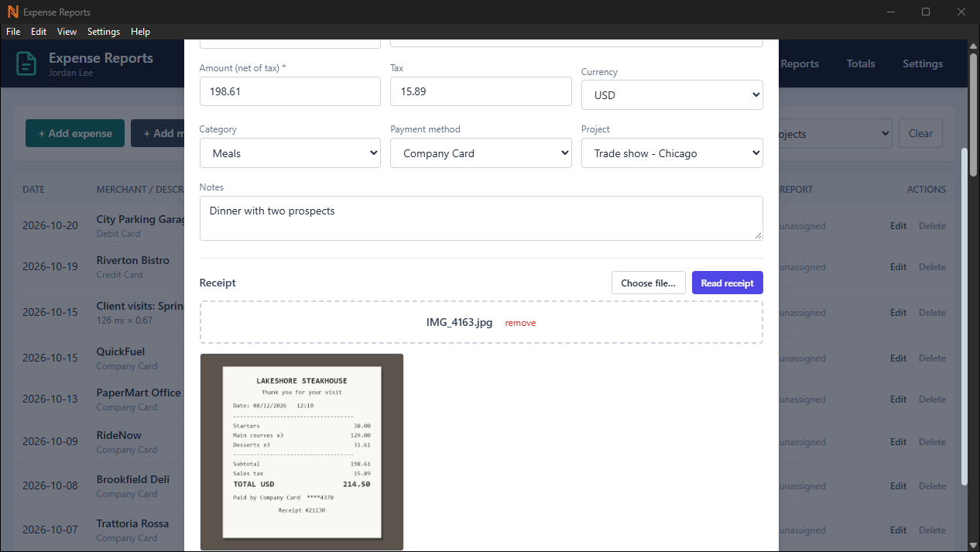This screenshot has height=552, width=980.
Task: Switch to the Totals tab
Action: 861,63
